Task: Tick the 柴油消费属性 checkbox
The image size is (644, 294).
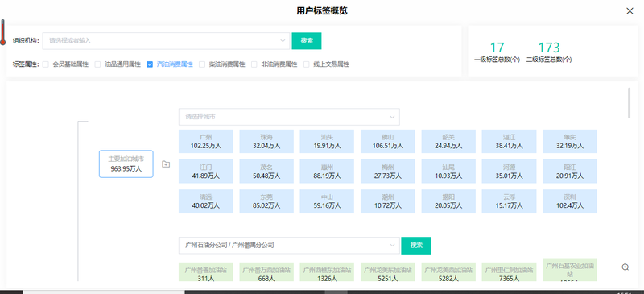Action: tap(202, 64)
